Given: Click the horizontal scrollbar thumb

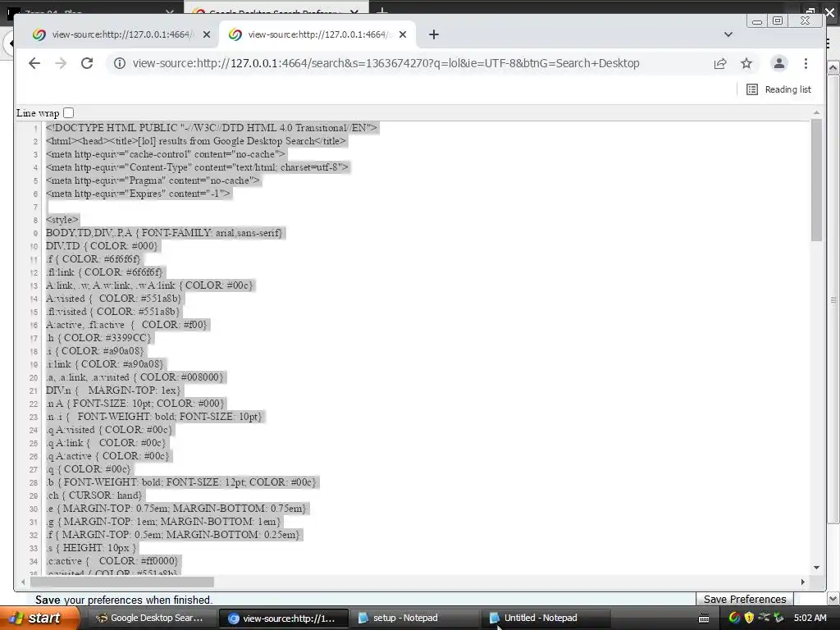Looking at the screenshot, I should pos(122,582).
